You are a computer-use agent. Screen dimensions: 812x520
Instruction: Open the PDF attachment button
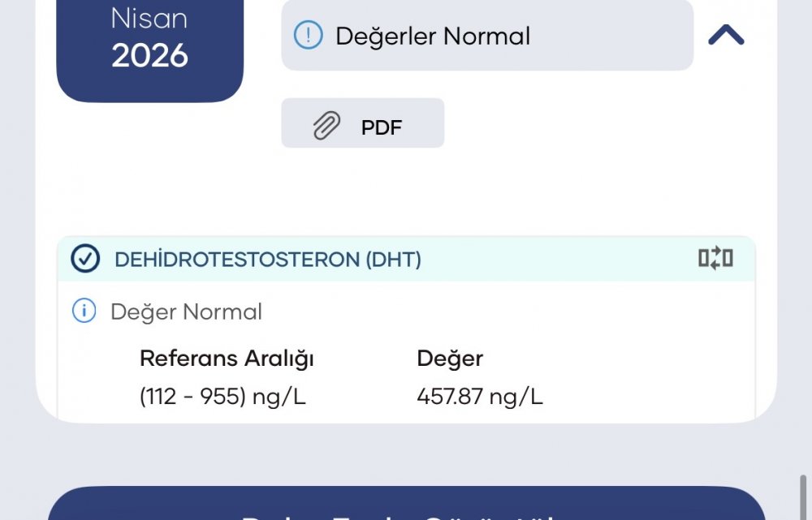362,123
